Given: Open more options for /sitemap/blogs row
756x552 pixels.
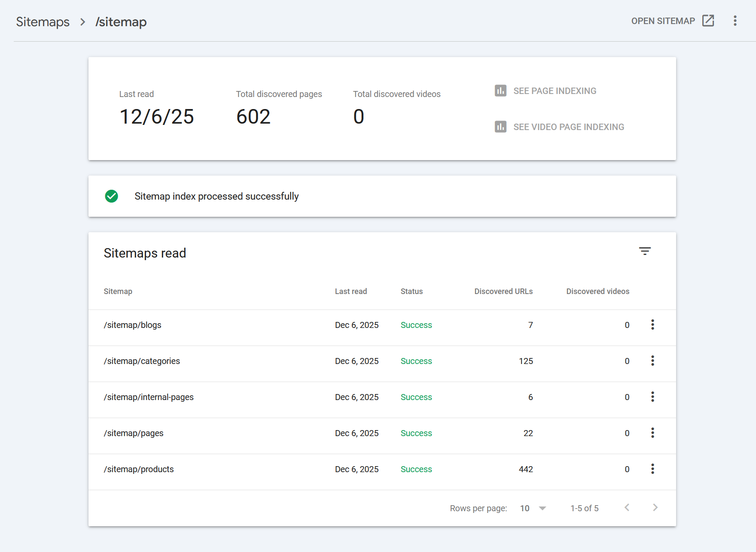Looking at the screenshot, I should (652, 325).
